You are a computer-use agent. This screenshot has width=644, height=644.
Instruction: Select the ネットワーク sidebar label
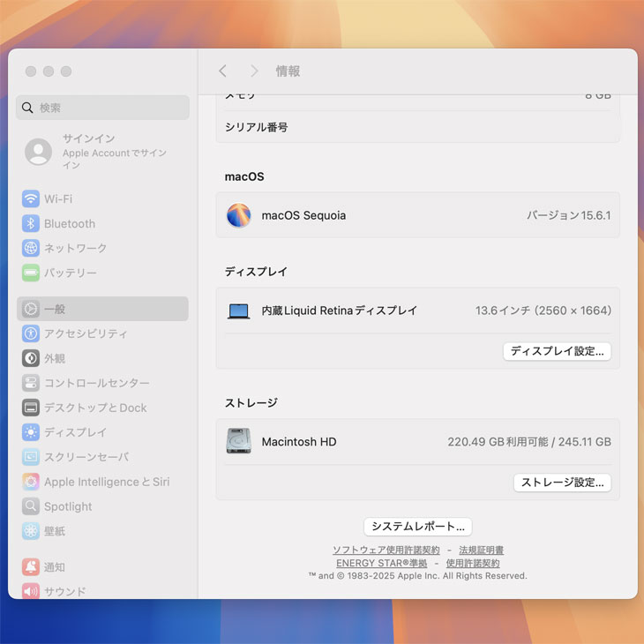[x=76, y=248]
